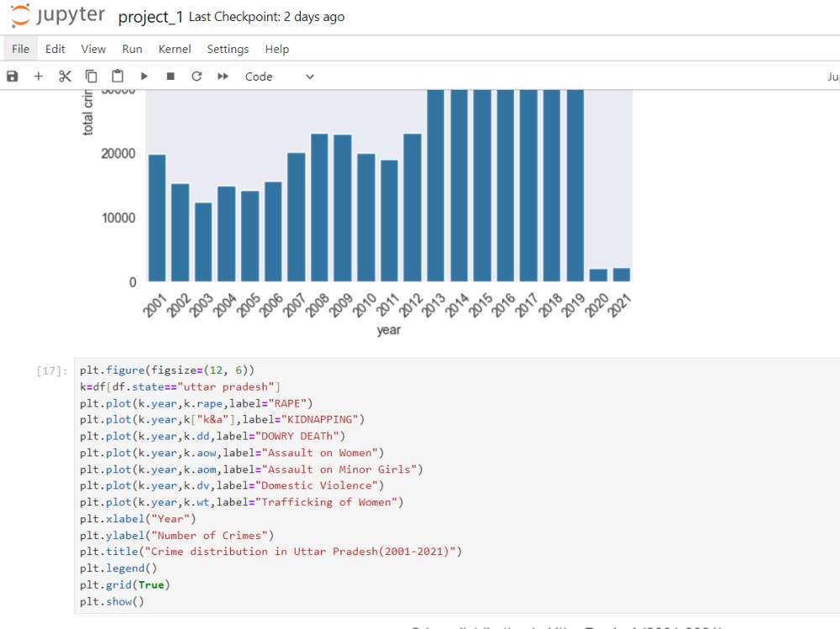Restart kernel and run all cells icon
840x629 pixels.
pos(223,76)
